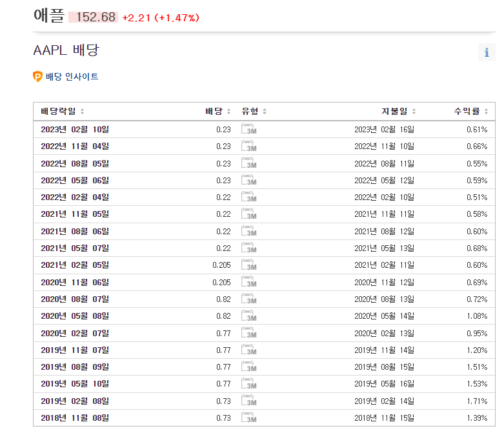The image size is (504, 433).
Task: Click 3M type icon in 2019년 11월 07일 row
Action: 249,350
